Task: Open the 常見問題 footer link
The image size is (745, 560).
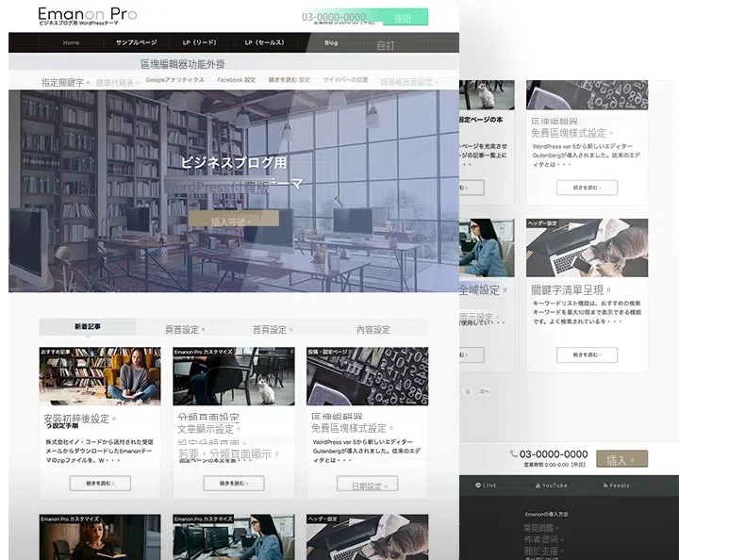Action: coord(541,528)
